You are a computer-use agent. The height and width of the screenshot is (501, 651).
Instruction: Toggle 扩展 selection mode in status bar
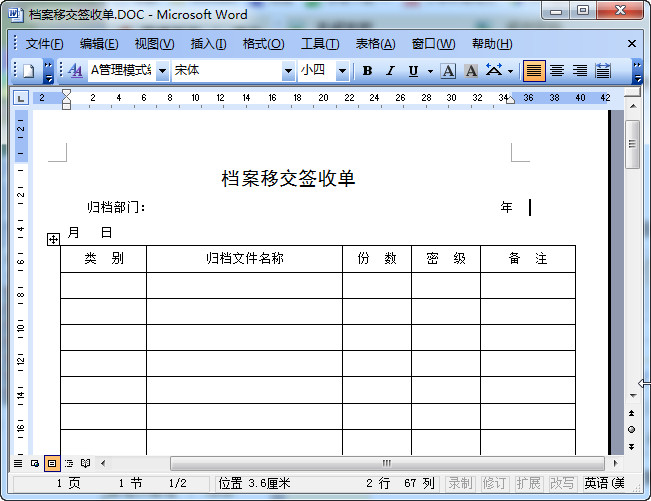528,483
